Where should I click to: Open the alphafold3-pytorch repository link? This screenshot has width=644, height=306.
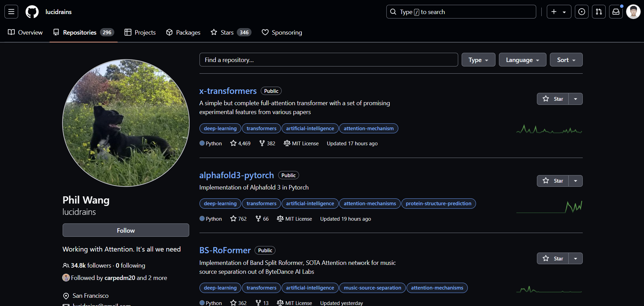[237, 175]
